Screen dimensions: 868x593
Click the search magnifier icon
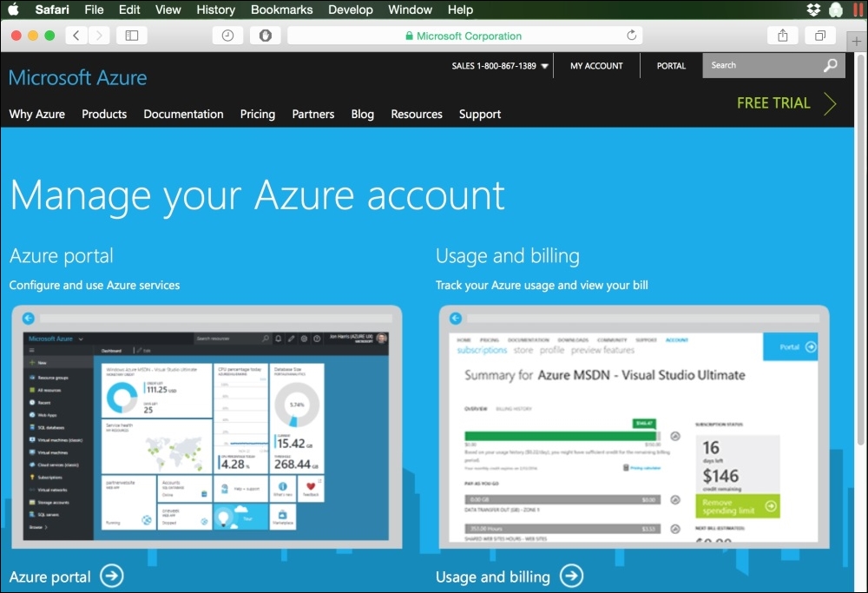click(x=831, y=65)
